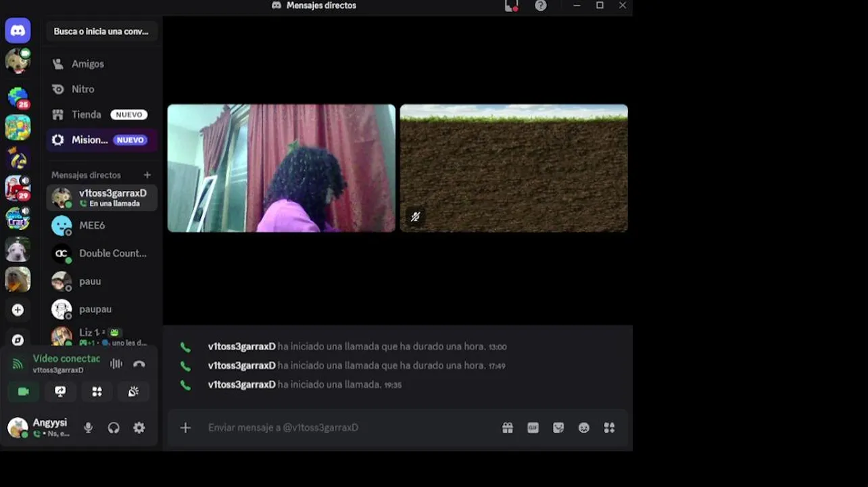Mute the microphone
This screenshot has width=868, height=487.
[88, 427]
